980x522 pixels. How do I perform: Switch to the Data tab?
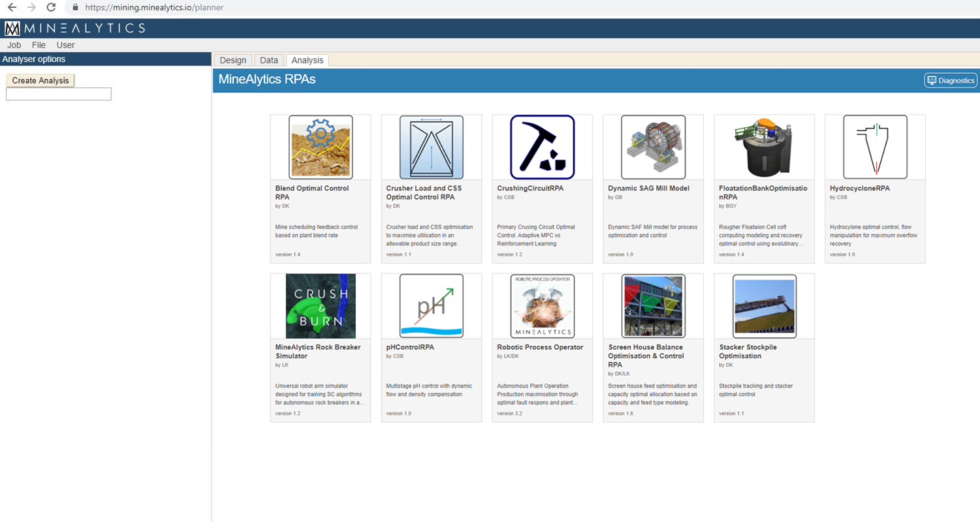tap(269, 60)
